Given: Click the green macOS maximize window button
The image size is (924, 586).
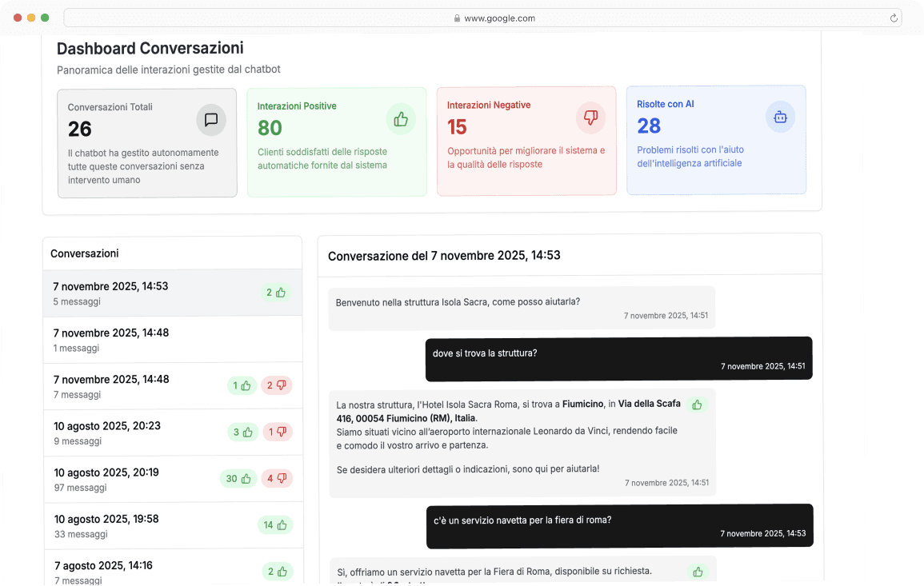Looking at the screenshot, I should [x=45, y=18].
